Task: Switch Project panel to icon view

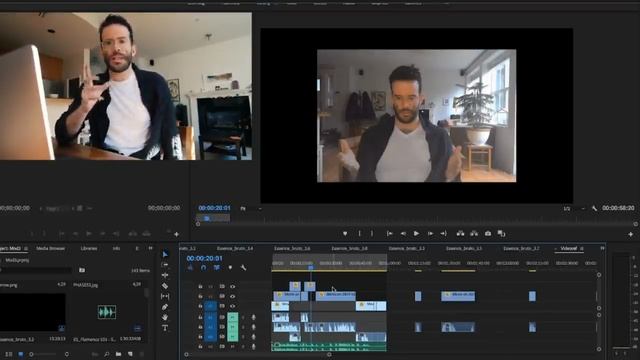Action: (20, 354)
